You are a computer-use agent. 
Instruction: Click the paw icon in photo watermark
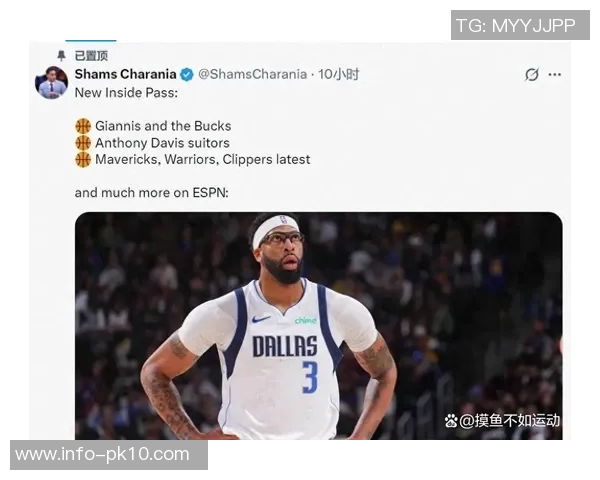451,421
